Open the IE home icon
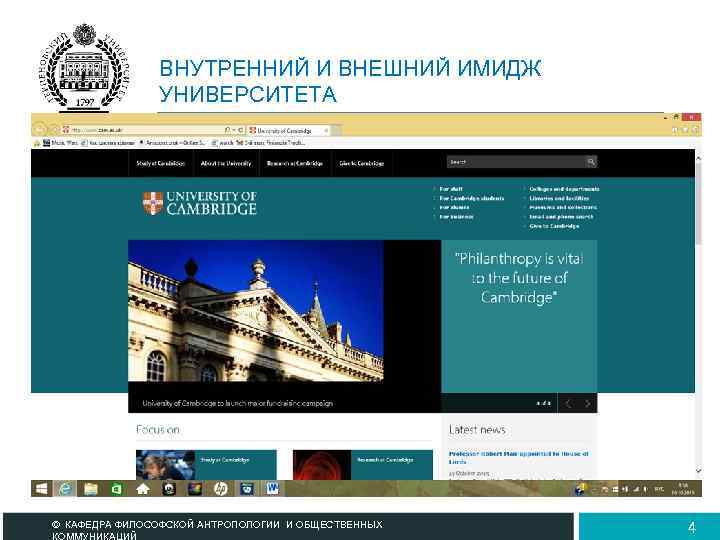 (x=676, y=130)
